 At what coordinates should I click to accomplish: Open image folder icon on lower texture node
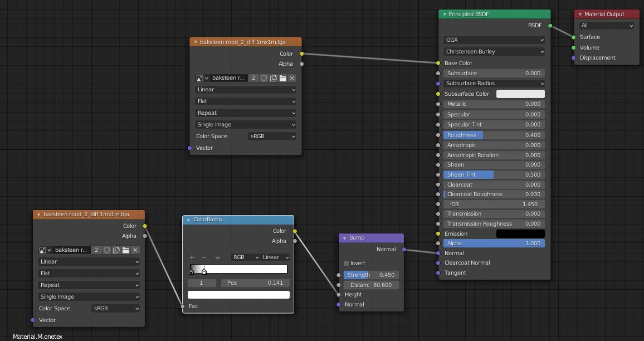click(x=126, y=250)
